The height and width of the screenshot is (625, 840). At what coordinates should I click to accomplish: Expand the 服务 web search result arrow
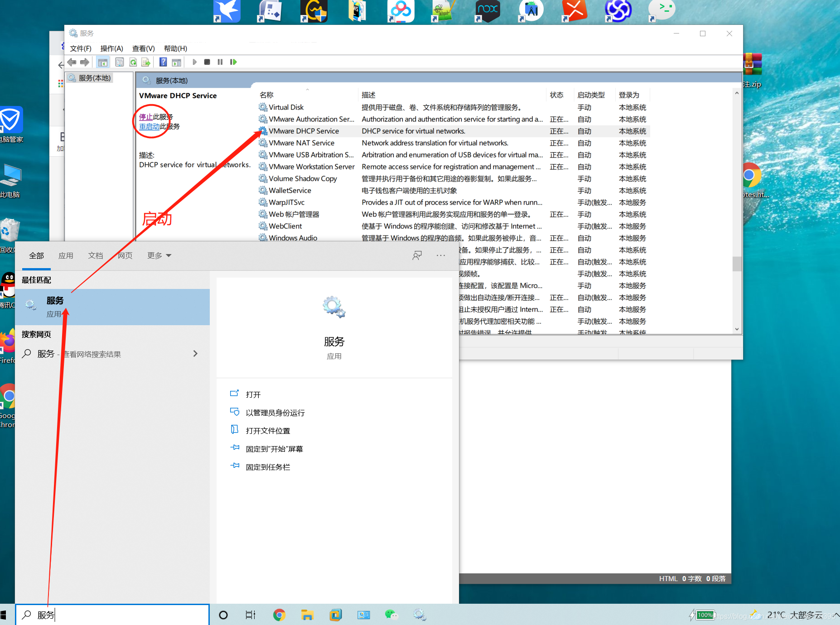point(195,354)
